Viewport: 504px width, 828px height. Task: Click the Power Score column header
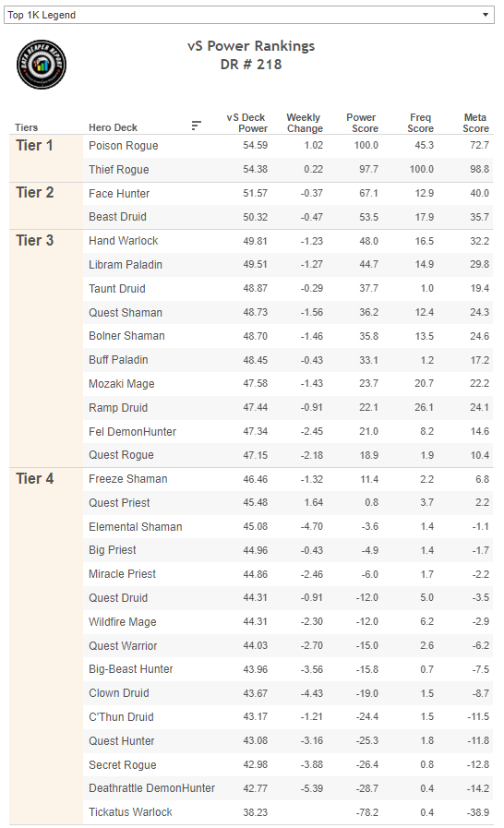[x=363, y=123]
